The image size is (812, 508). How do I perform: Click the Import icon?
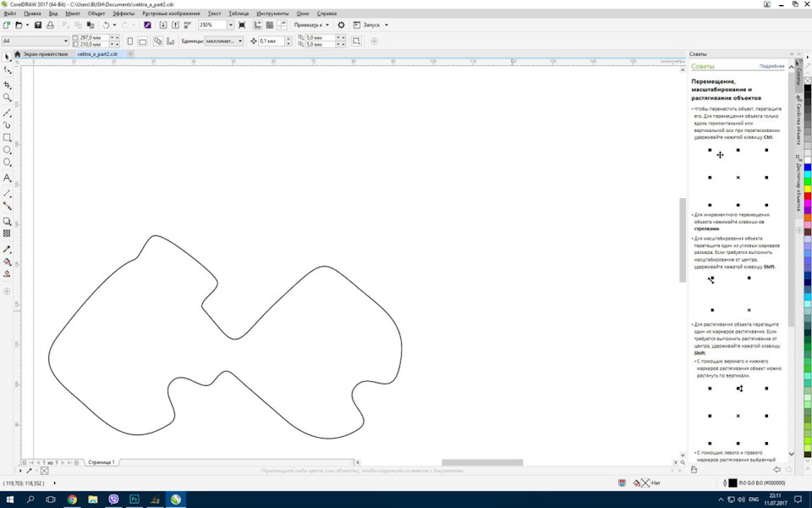click(x=163, y=25)
